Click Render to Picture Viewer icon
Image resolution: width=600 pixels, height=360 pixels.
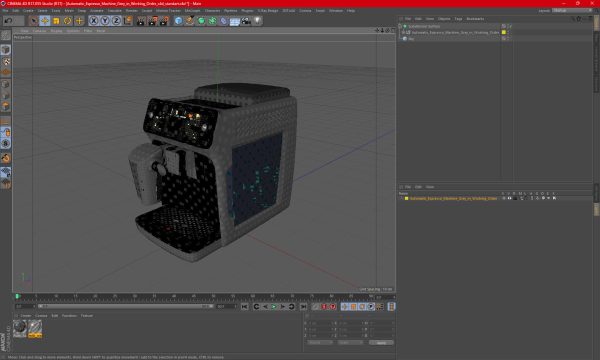pos(153,21)
